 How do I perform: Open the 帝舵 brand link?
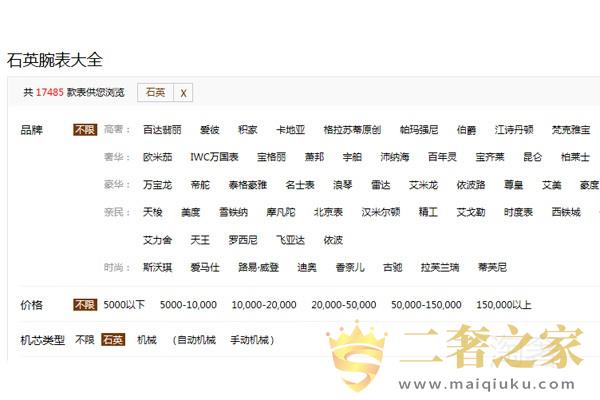point(200,185)
